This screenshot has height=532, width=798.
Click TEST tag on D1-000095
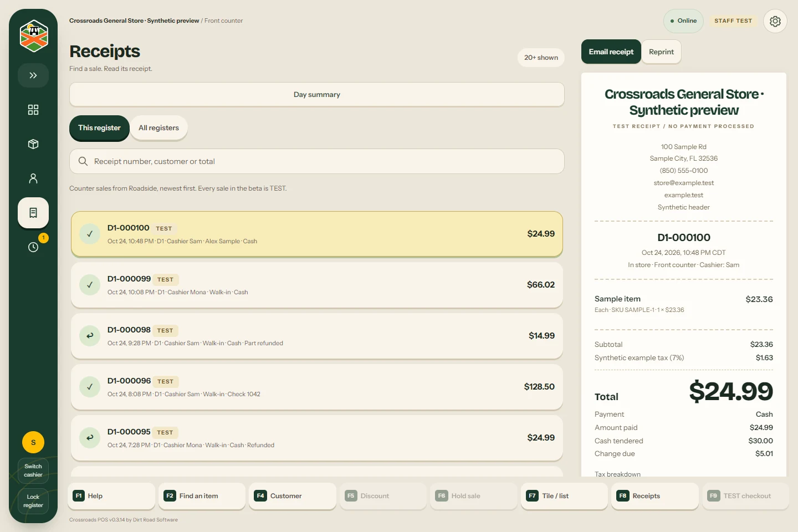coord(165,433)
